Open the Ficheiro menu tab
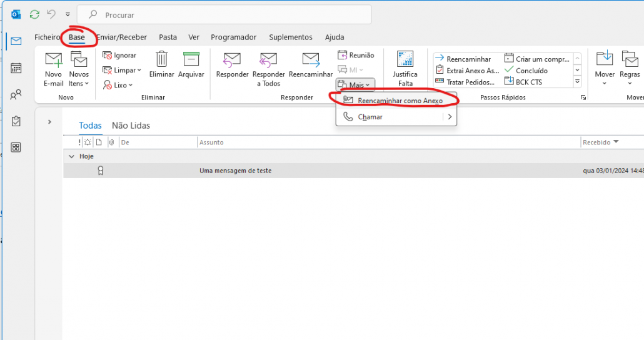 (x=48, y=37)
